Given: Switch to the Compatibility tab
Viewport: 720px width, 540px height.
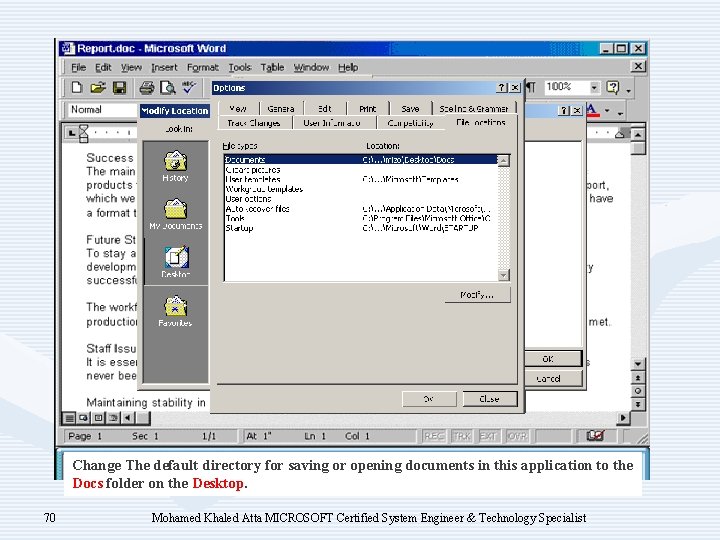Looking at the screenshot, I should point(410,123).
